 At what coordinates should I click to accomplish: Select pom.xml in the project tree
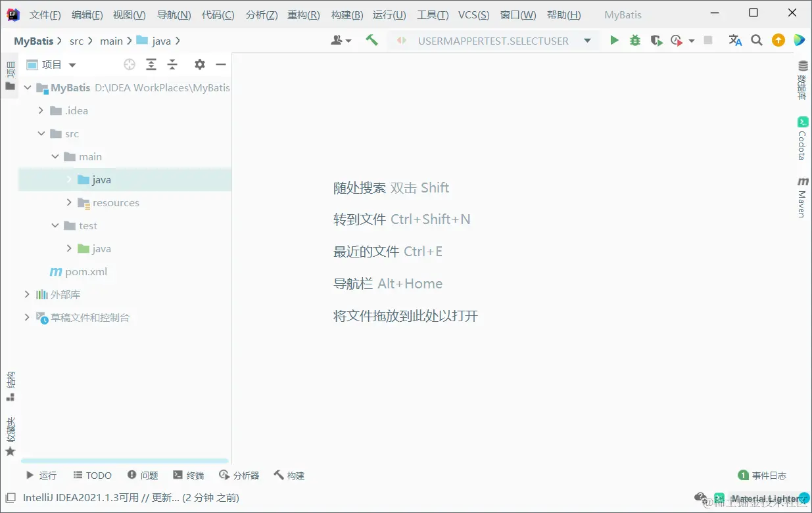[86, 271]
